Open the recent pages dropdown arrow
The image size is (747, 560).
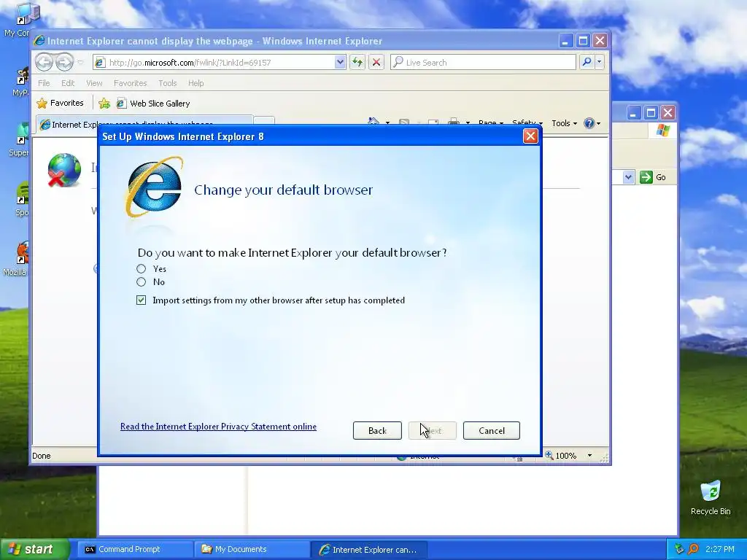pos(80,63)
